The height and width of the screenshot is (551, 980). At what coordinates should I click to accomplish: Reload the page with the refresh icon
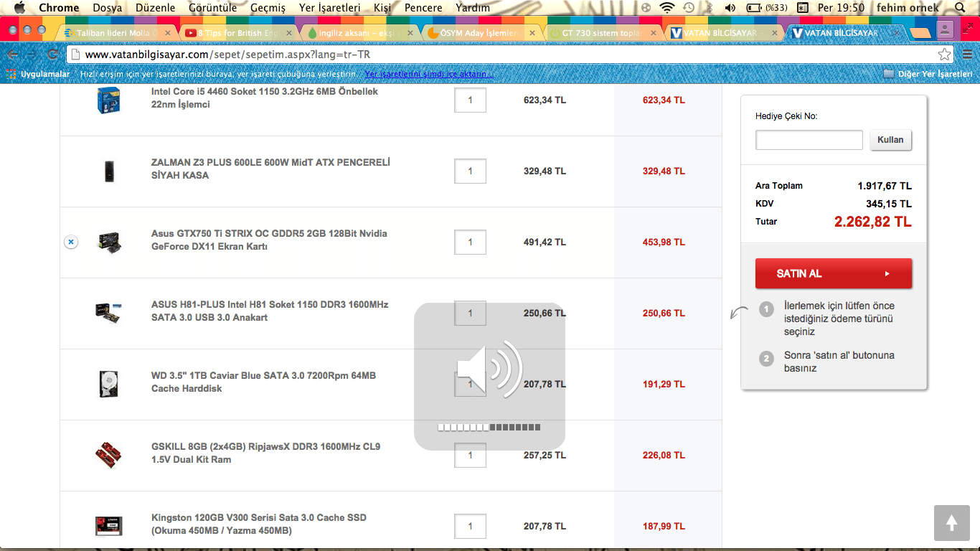click(52, 55)
